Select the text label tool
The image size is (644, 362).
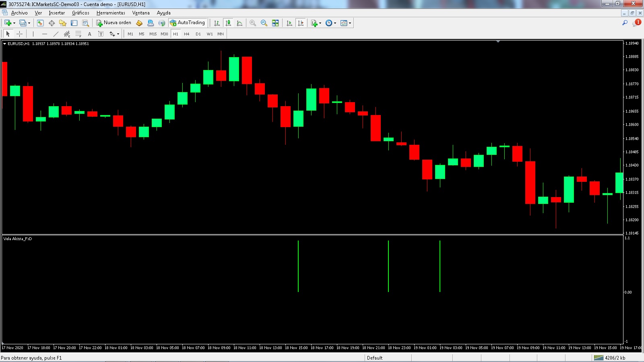pos(101,34)
